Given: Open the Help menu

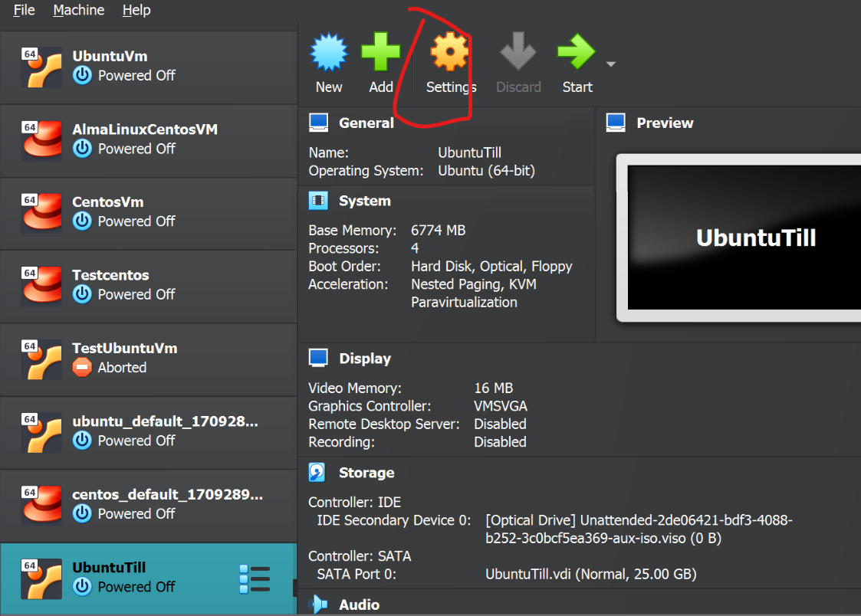Looking at the screenshot, I should pos(136,10).
